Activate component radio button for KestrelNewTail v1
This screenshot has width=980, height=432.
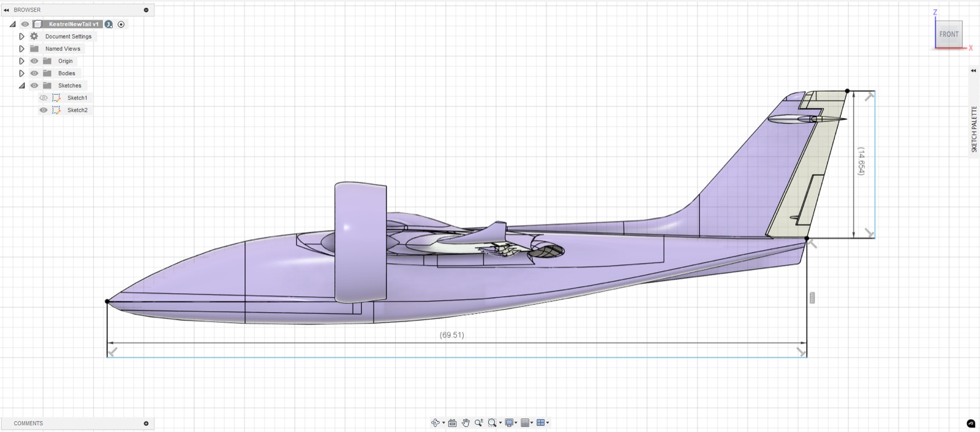(121, 24)
